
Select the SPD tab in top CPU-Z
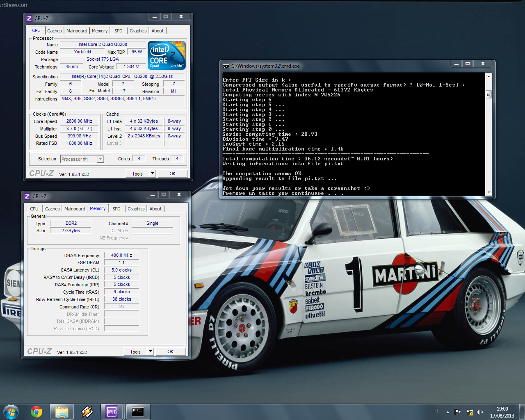[x=119, y=31]
